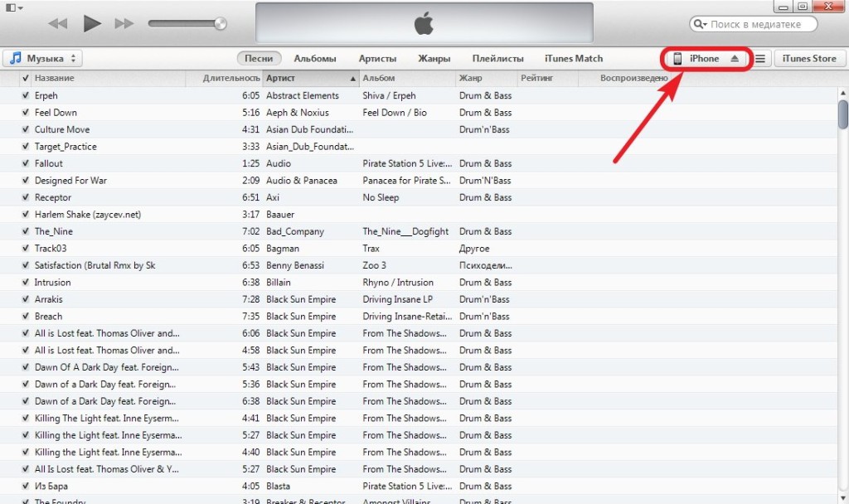849x504 pixels.
Task: Open the iTunes window menu icon at top-left
Action: tap(12, 7)
